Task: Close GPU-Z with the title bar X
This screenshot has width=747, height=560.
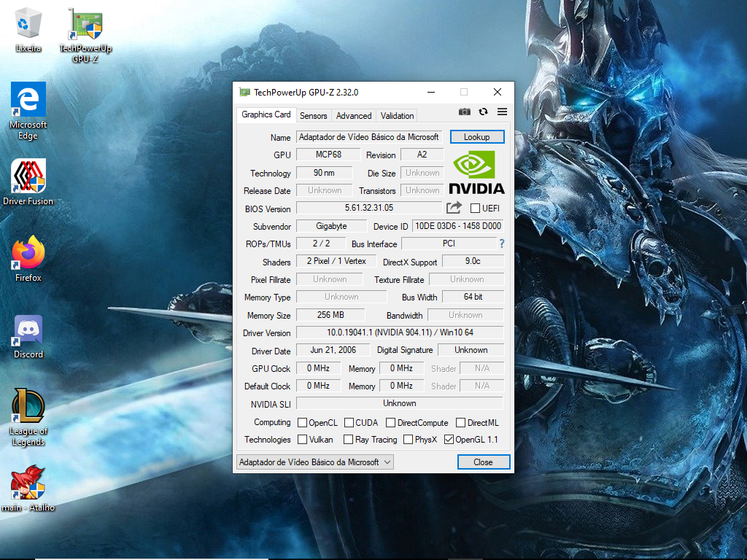Action: (x=498, y=92)
